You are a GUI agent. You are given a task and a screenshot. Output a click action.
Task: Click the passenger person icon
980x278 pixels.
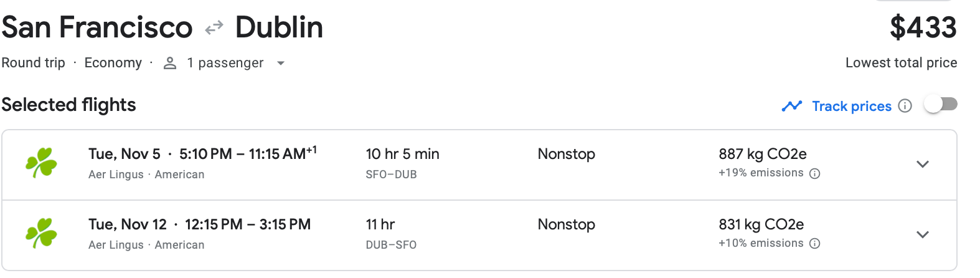coord(170,63)
